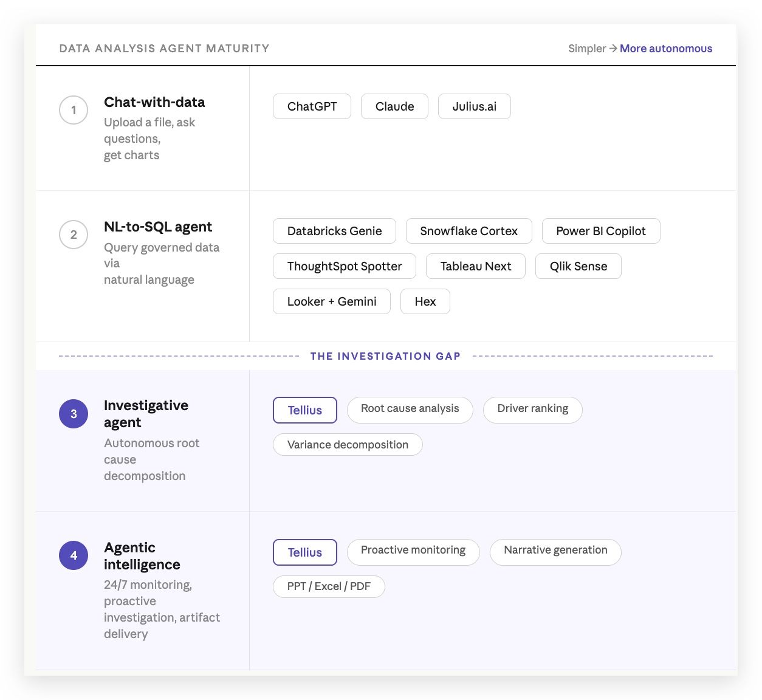Click the Power BI Copilot chip
762x700 pixels.
click(601, 231)
